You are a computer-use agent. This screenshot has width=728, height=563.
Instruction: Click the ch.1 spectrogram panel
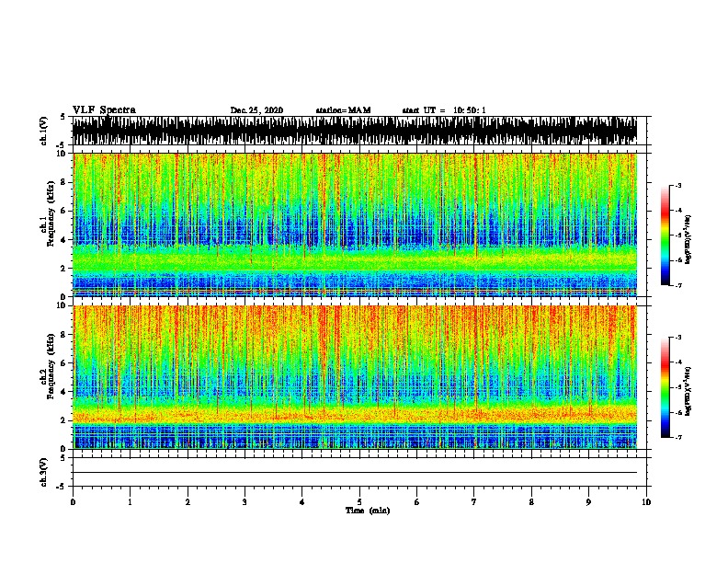(x=355, y=224)
